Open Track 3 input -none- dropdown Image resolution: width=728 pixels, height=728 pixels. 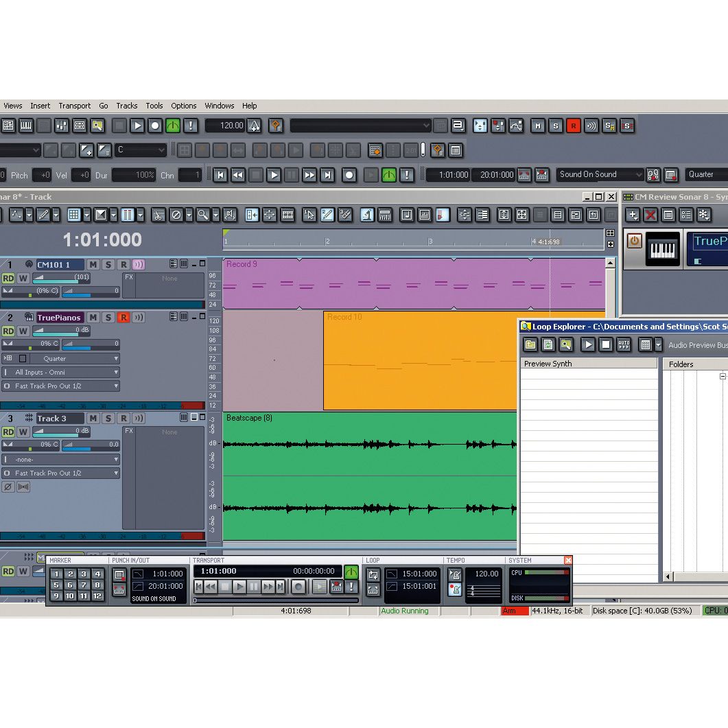click(61, 460)
